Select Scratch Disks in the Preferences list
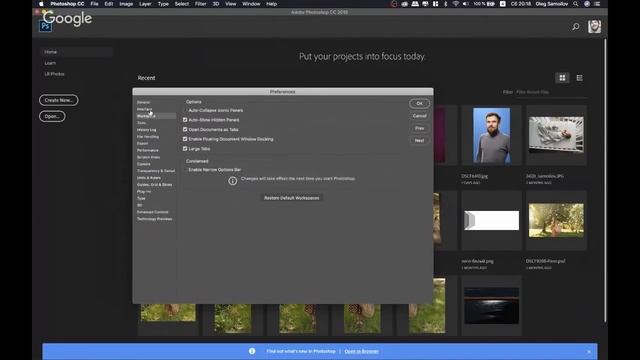This screenshot has height=360, width=640. click(x=148, y=157)
